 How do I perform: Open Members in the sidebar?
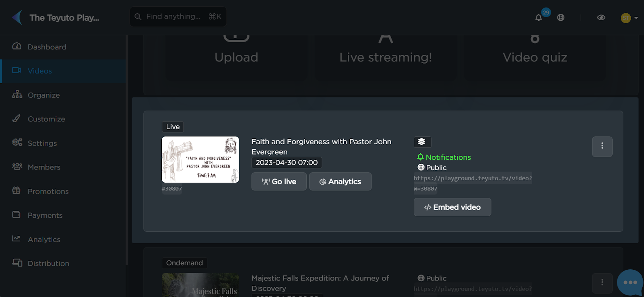63,167
